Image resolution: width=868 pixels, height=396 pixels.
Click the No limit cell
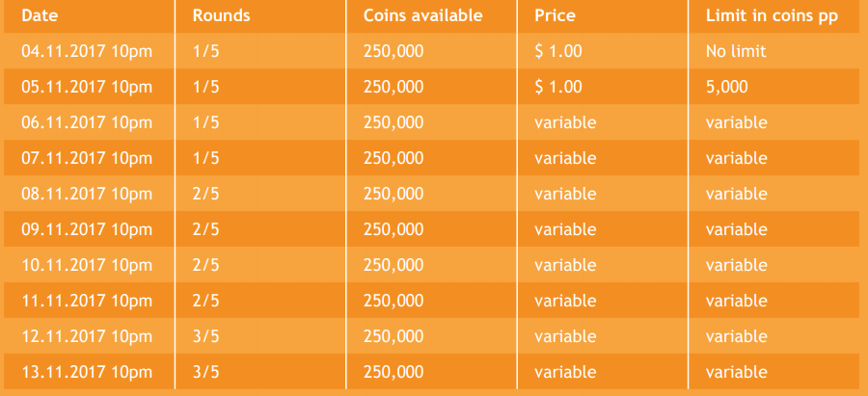pos(736,51)
